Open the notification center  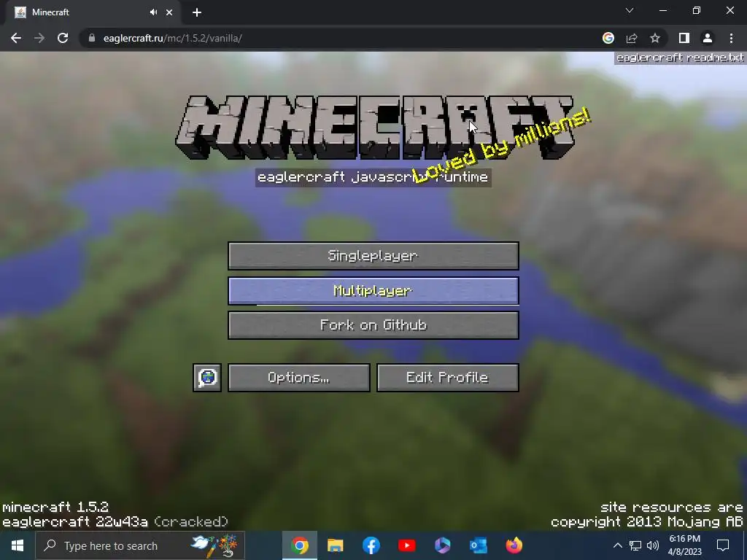[723, 545]
